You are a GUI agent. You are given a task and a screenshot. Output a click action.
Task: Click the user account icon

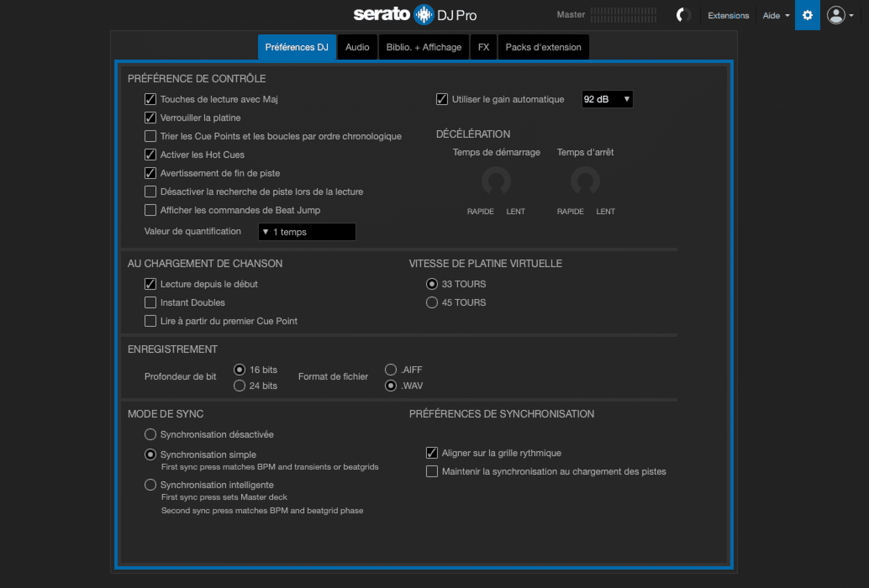pos(837,15)
